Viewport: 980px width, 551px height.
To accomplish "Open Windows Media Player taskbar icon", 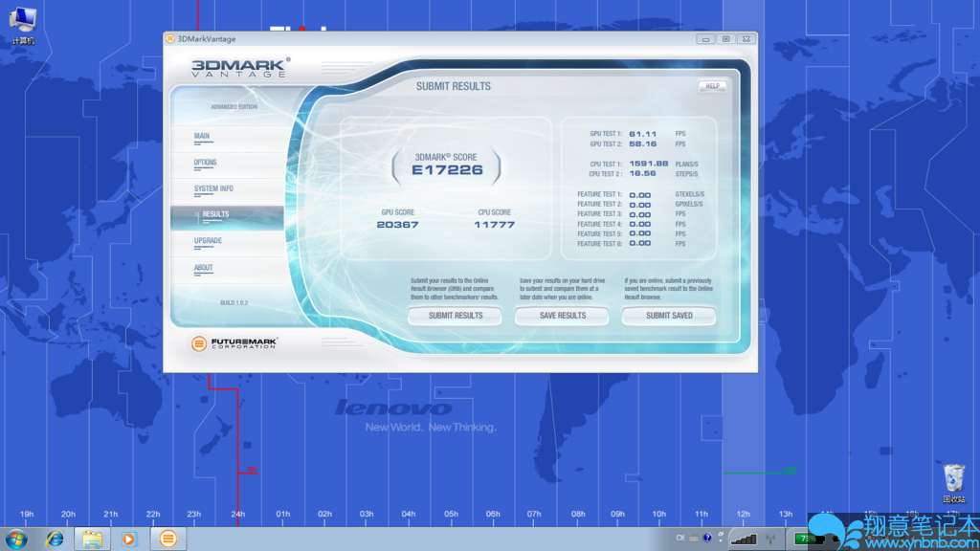I will [x=129, y=539].
